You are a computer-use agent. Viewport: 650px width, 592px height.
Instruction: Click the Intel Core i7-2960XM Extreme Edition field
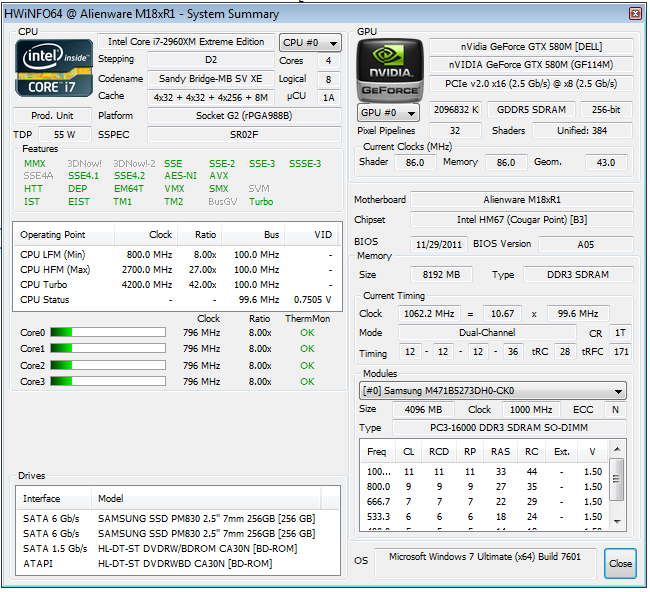[186, 42]
